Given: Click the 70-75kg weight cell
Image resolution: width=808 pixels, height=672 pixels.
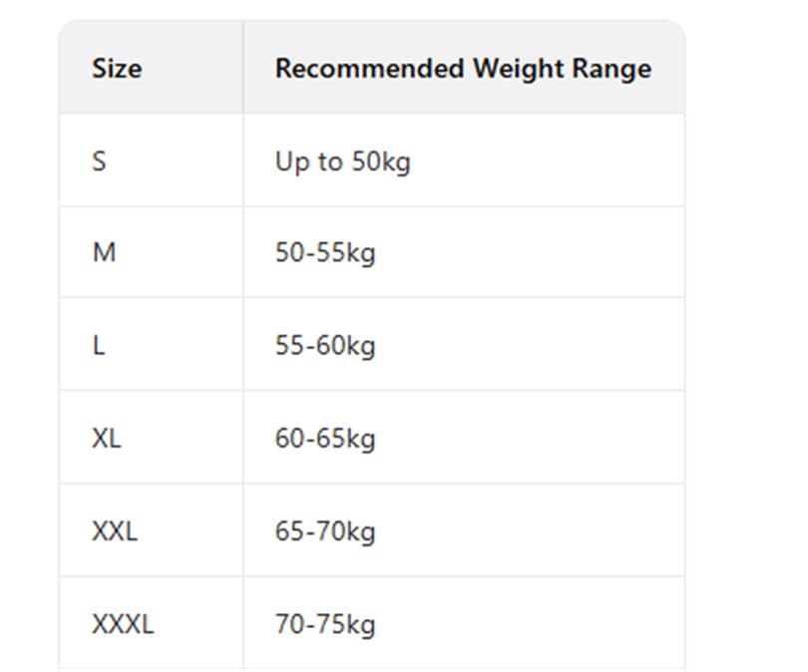Looking at the screenshot, I should 464,623.
